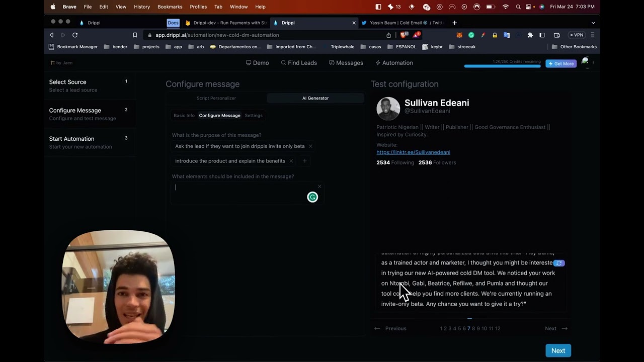Open macOS Control Center icon
Image resolution: width=644 pixels, height=362 pixels.
tap(529, 7)
